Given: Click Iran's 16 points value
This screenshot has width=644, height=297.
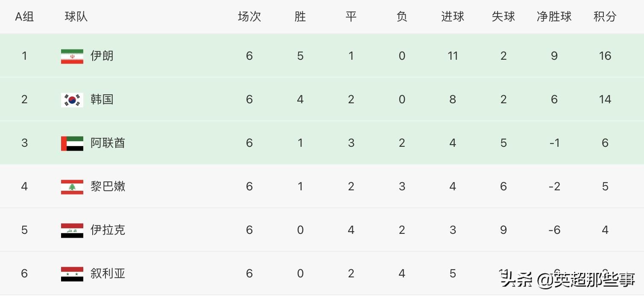Looking at the screenshot, I should [605, 56].
